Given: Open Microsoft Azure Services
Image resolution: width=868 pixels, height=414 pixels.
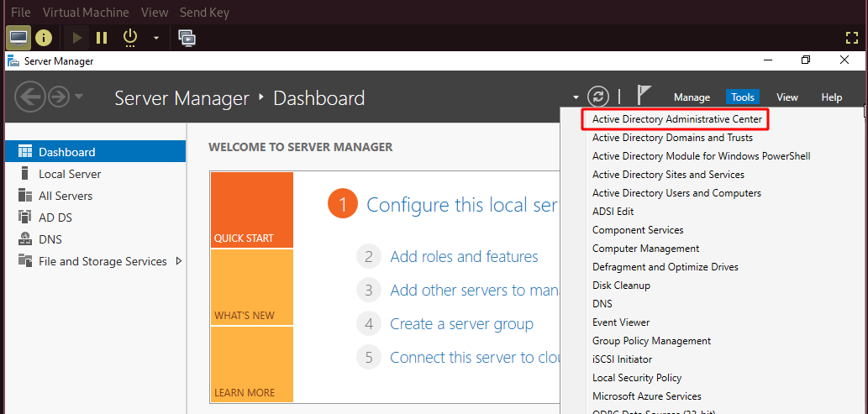Looking at the screenshot, I should click(x=646, y=396).
